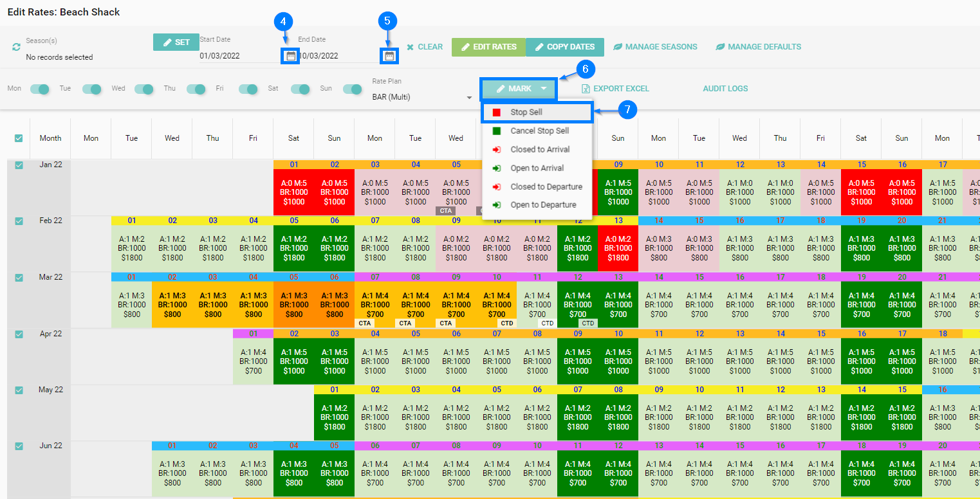The image size is (980, 499).
Task: Click the refresh icon beside Season(s)
Action: point(16,47)
